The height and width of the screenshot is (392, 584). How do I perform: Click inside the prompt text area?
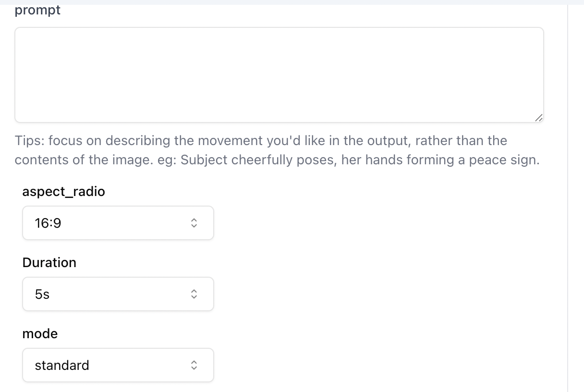click(279, 74)
